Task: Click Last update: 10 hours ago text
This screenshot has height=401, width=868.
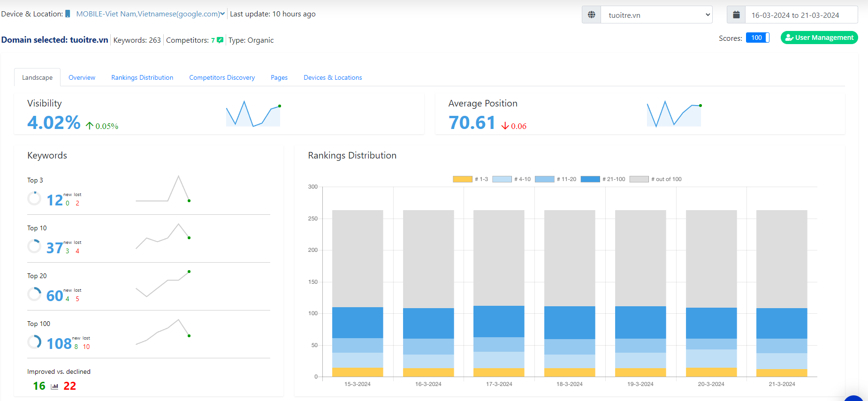Action: click(x=273, y=14)
